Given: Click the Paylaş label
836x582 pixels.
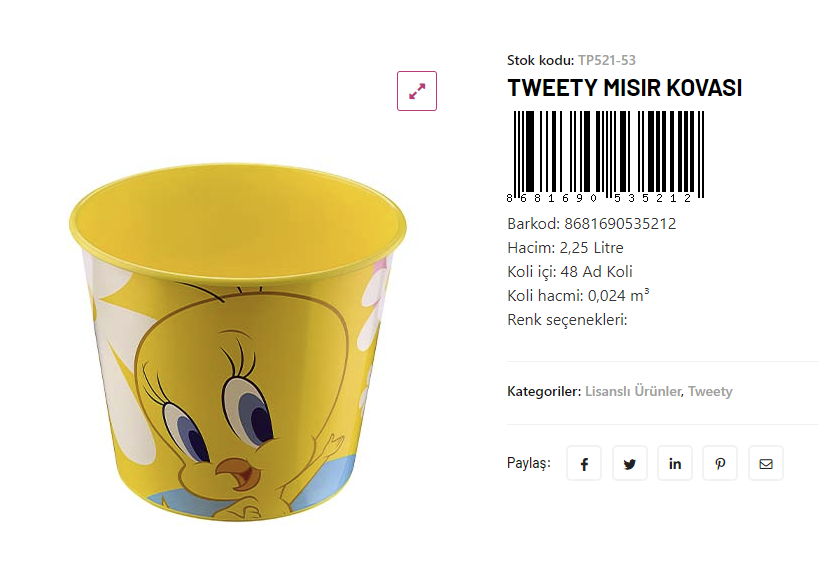Looking at the screenshot, I should coord(529,464).
